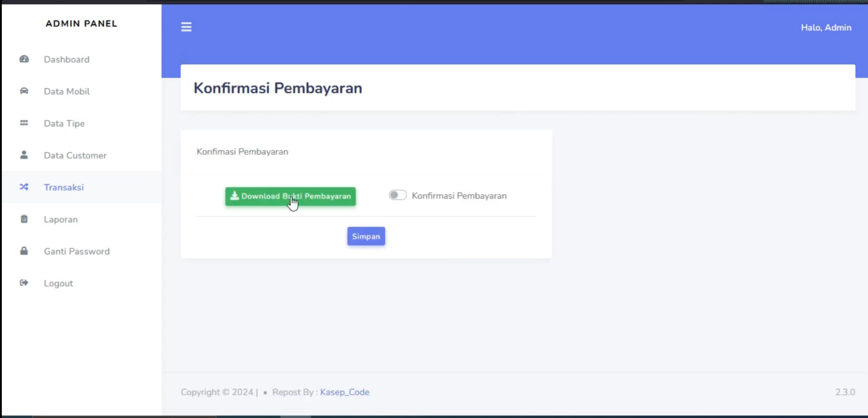Image resolution: width=868 pixels, height=418 pixels.
Task: Click the Transaksi shuffle icon
Action: [24, 187]
